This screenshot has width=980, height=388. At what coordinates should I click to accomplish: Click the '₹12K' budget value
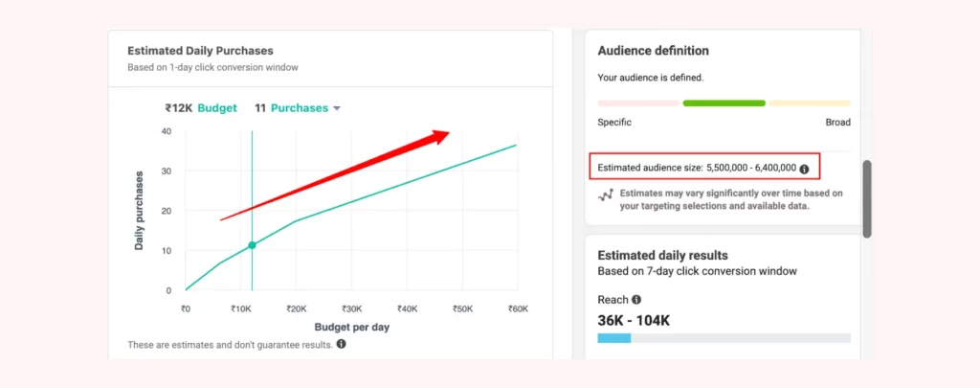tap(179, 107)
